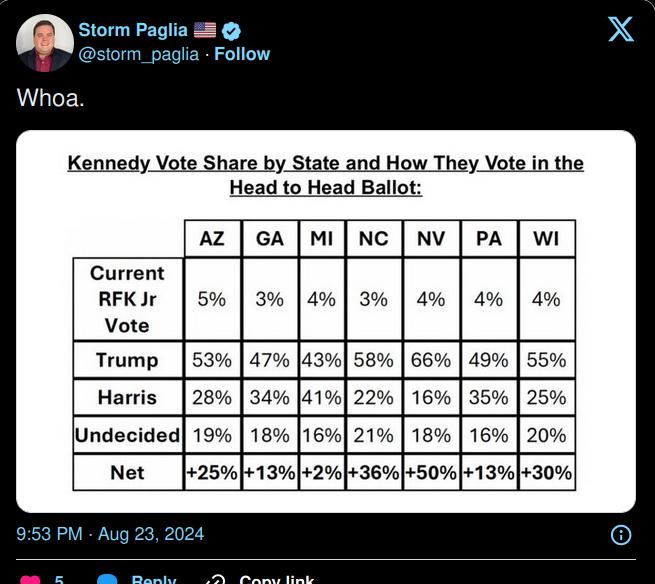Click the X logo
Screen dimensions: 655x584
tap(620, 28)
